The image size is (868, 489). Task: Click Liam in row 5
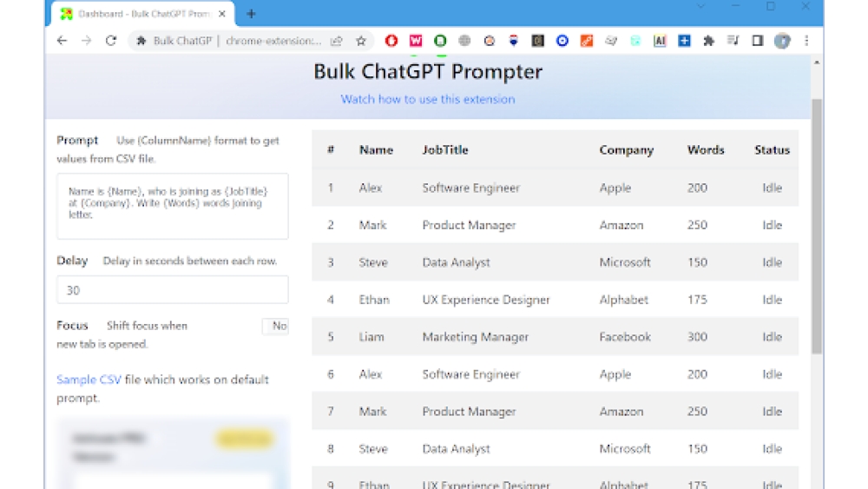pos(371,337)
